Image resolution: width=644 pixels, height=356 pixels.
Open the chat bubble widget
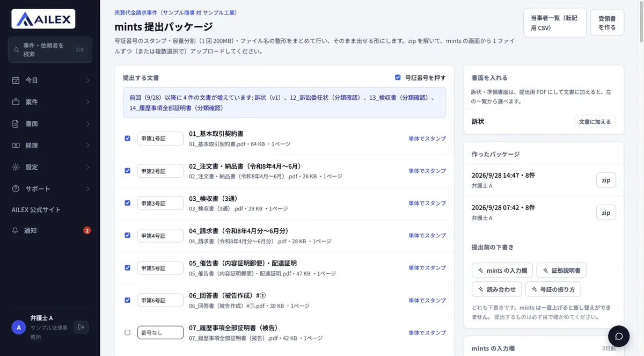pyautogui.click(x=619, y=336)
